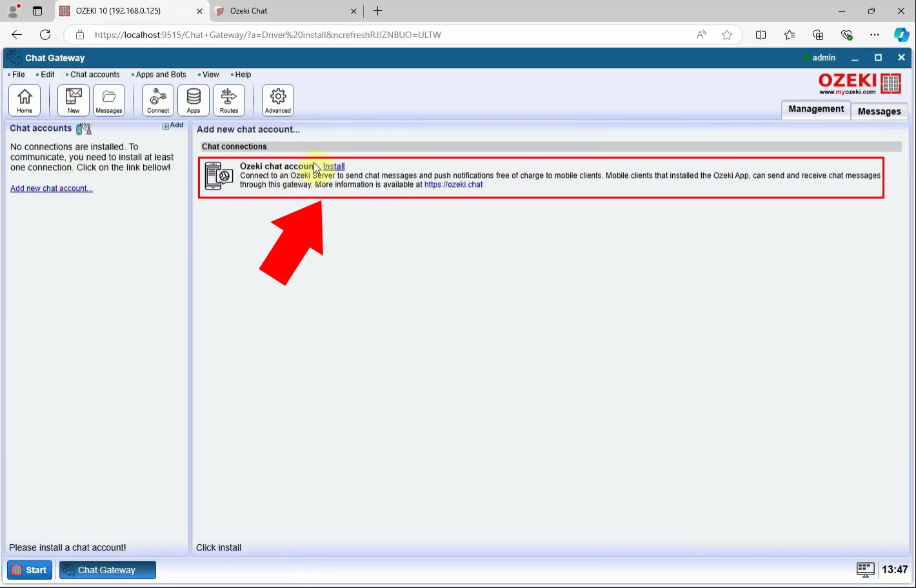Open the Home toolbar icon
Screen dimensions: 916x588
(x=25, y=101)
